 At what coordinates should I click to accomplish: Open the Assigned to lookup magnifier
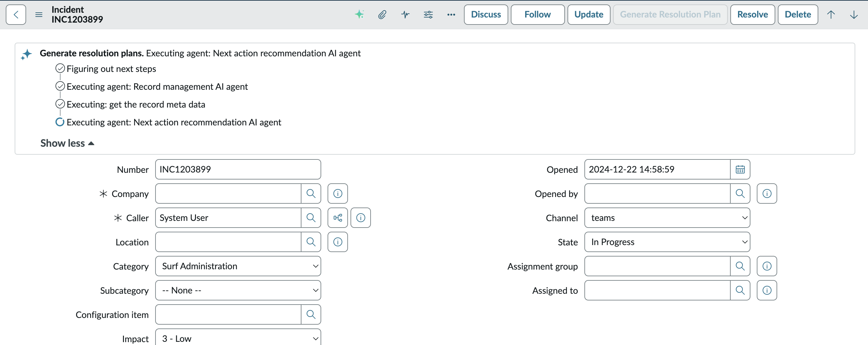[x=740, y=291]
